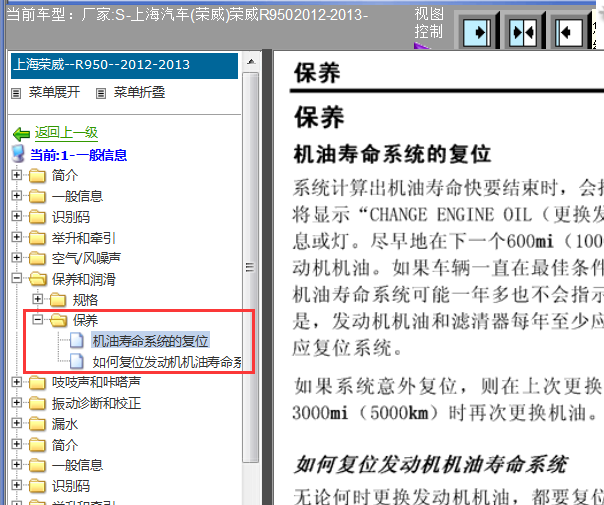Viewport: 604px width, 505px height.
Task: Select the 举升和牵引 folder label
Action: coord(84,238)
